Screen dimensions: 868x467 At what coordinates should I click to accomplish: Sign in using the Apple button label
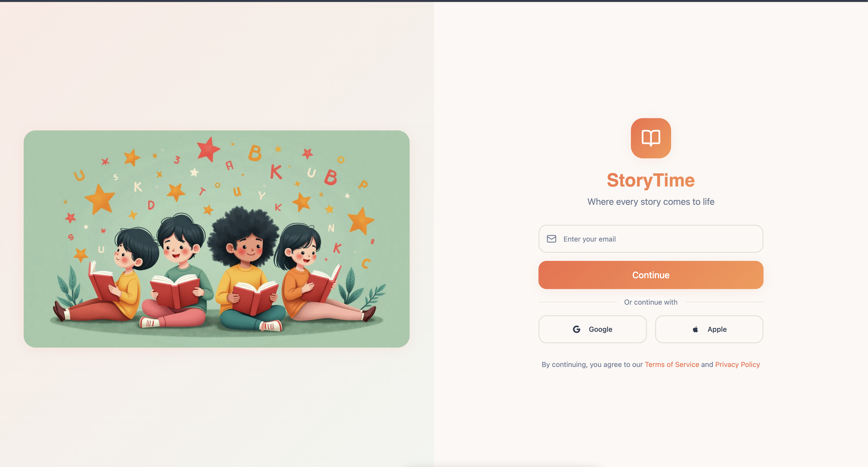click(x=717, y=329)
